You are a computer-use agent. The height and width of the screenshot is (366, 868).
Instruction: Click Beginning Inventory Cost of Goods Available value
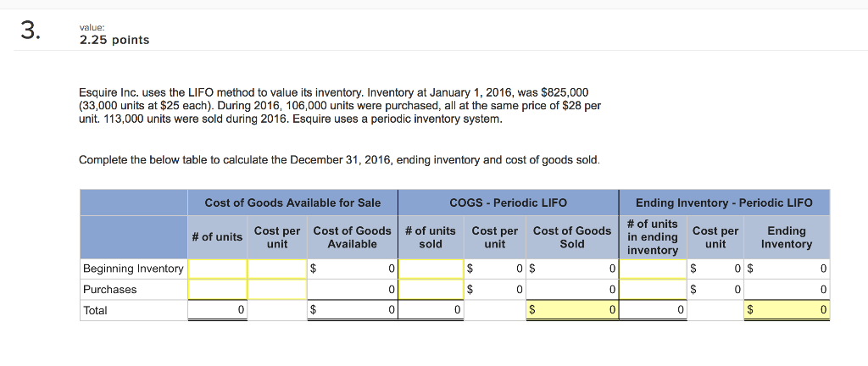point(352,269)
